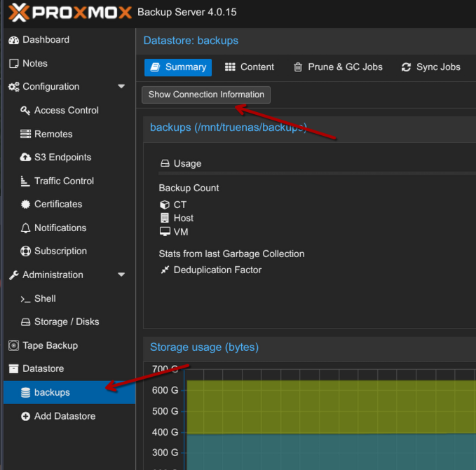Switch to the Sync Jobs tab

click(x=430, y=67)
